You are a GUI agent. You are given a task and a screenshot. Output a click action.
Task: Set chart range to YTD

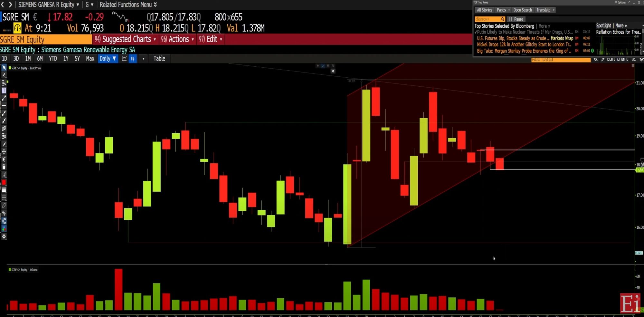[53, 59]
